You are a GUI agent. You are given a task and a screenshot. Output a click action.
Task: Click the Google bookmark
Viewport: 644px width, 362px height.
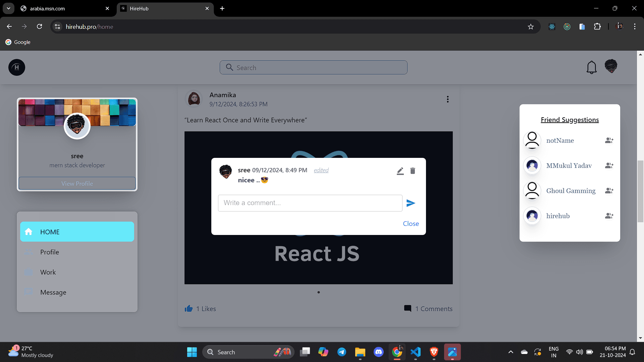pyautogui.click(x=18, y=42)
